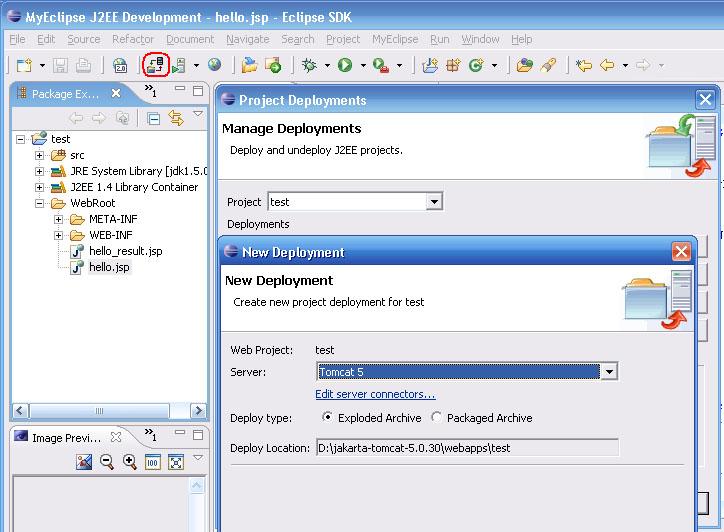Click the Deploy Location text field
The height and width of the screenshot is (532, 724).
point(466,448)
